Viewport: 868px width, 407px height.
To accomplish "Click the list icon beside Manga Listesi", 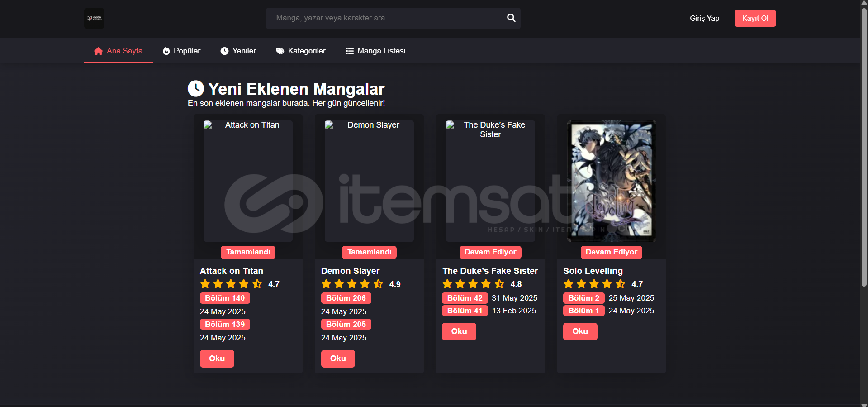I will tap(350, 51).
